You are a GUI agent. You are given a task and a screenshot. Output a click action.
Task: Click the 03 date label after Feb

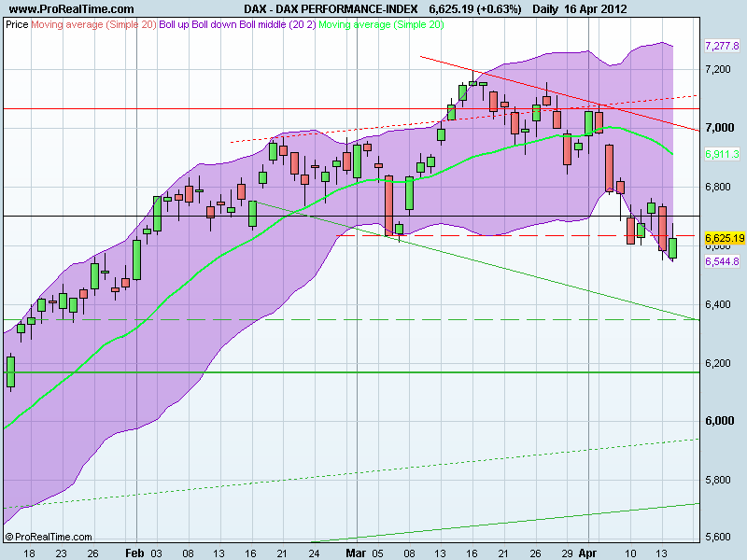click(156, 553)
